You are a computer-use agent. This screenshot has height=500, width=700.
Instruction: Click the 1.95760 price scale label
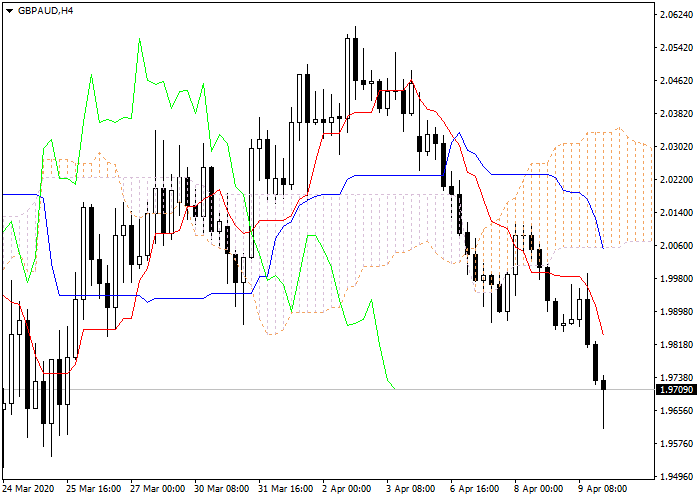(677, 444)
